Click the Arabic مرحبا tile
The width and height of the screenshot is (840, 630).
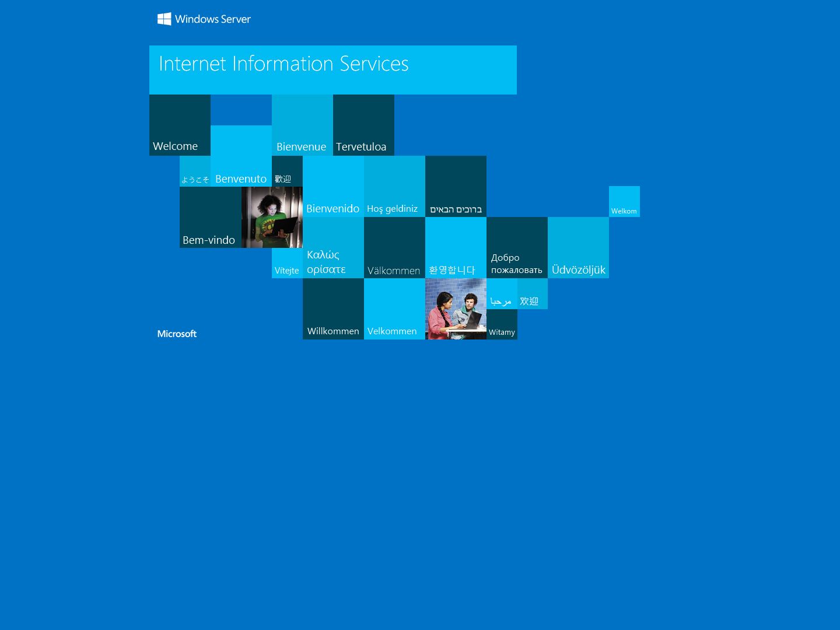pyautogui.click(x=502, y=293)
